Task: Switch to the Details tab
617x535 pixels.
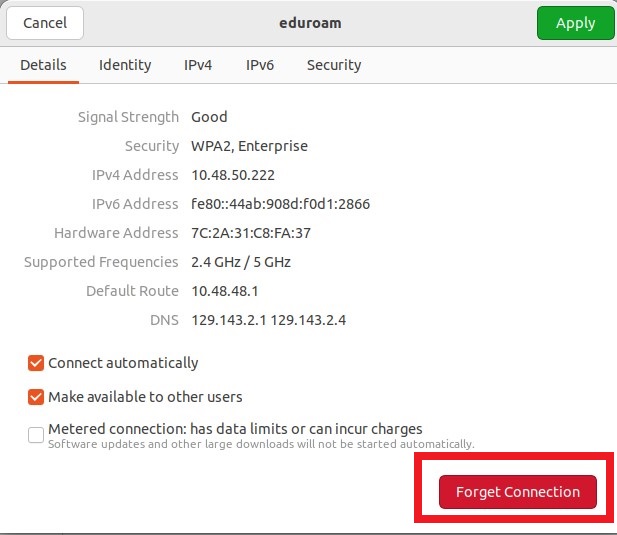Action: [x=43, y=65]
